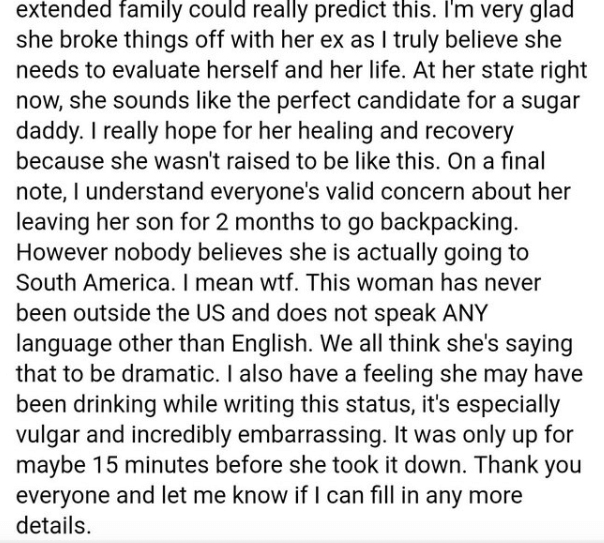The width and height of the screenshot is (604, 543).
Task: Click the word "status" in the paragraph
Action: pyautogui.click(x=378, y=404)
